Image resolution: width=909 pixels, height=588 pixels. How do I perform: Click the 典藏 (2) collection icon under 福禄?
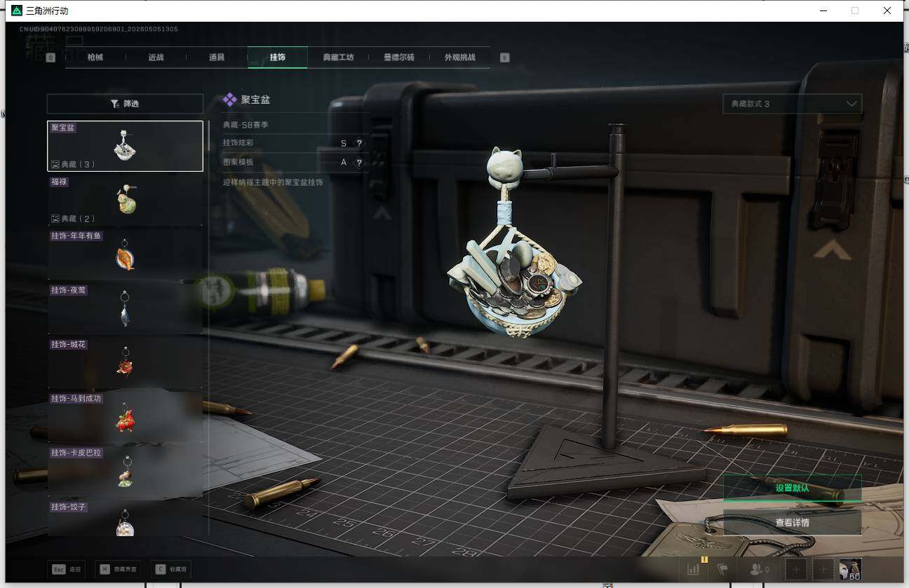56,219
